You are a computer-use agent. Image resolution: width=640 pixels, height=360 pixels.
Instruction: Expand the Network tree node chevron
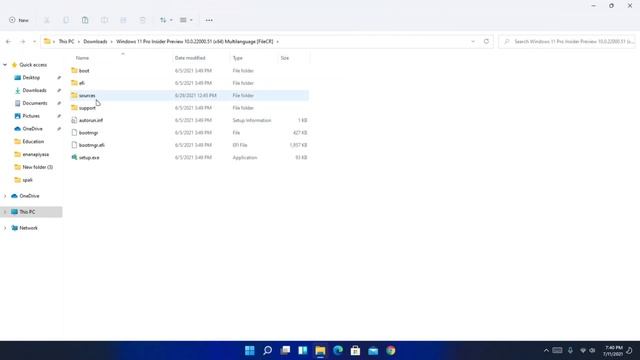(5, 228)
